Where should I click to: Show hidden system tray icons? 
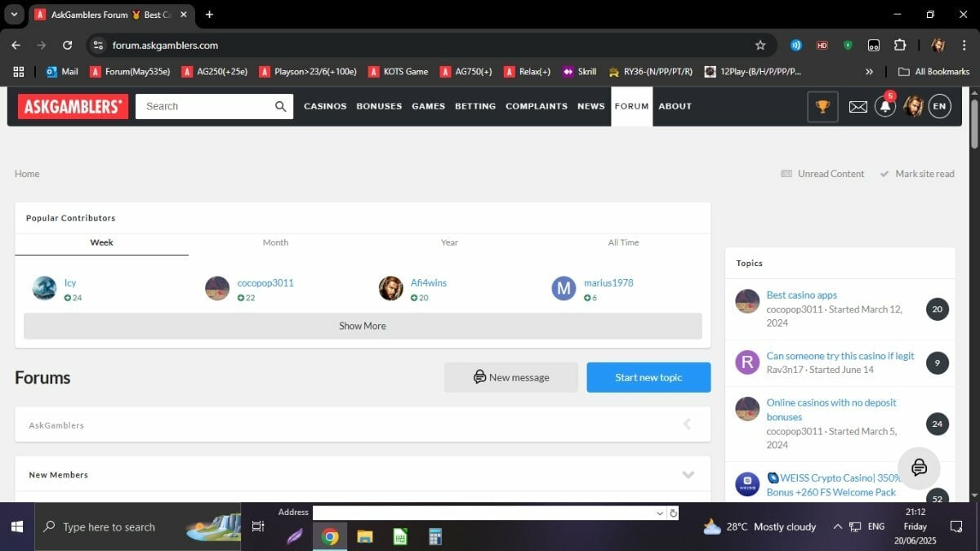click(837, 527)
